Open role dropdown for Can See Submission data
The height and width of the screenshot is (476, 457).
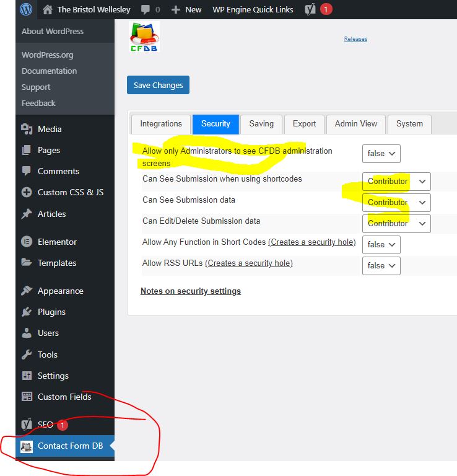[x=396, y=203]
